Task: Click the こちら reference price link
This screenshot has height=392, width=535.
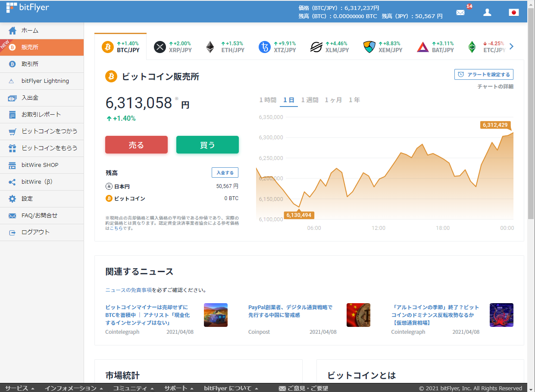Action: tap(115, 228)
